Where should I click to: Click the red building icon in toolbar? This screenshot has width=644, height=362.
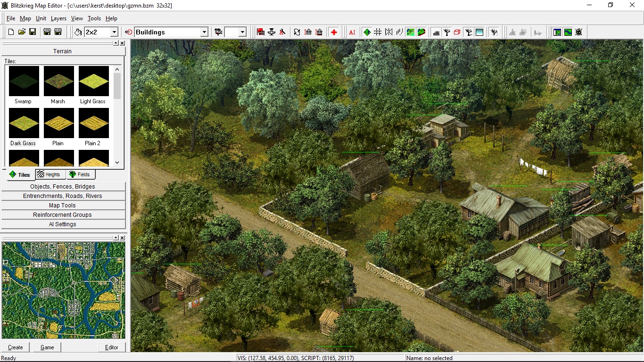[x=261, y=32]
